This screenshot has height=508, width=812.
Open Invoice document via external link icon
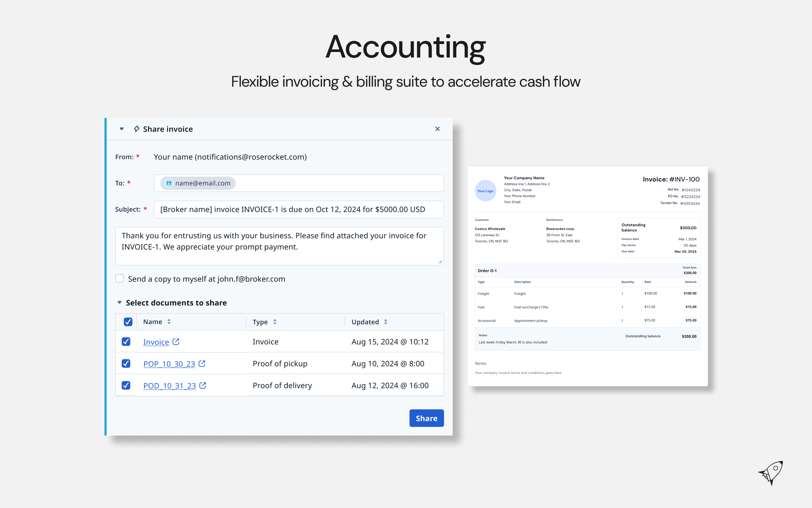pos(176,342)
